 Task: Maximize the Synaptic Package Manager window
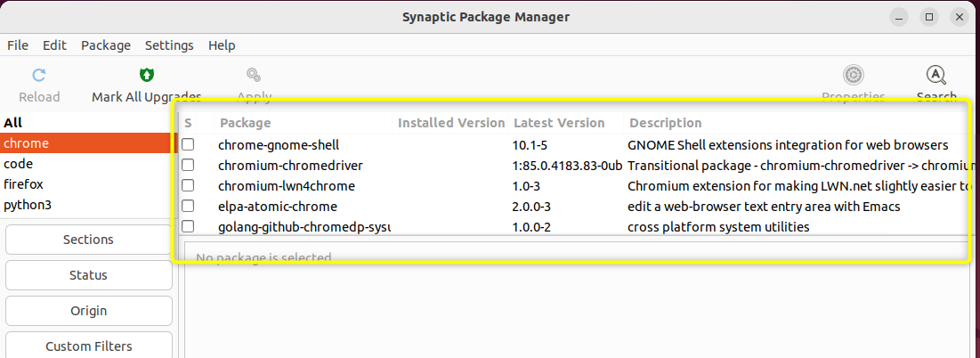(x=929, y=17)
